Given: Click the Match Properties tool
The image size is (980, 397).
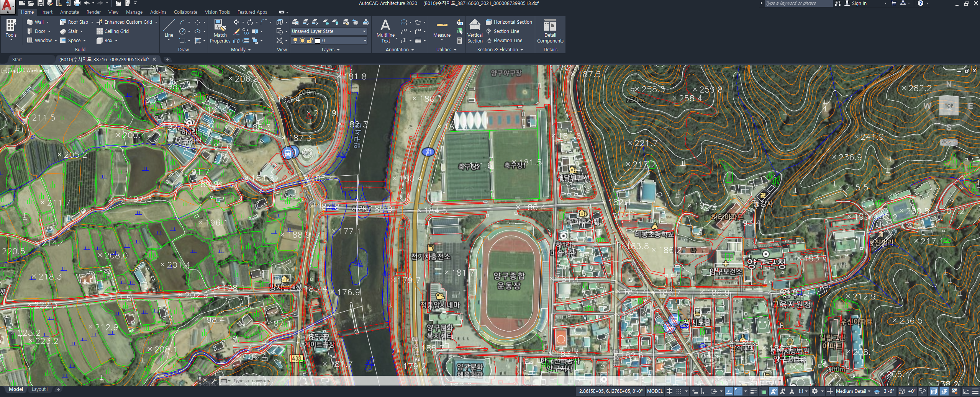Looking at the screenshot, I should [220, 31].
